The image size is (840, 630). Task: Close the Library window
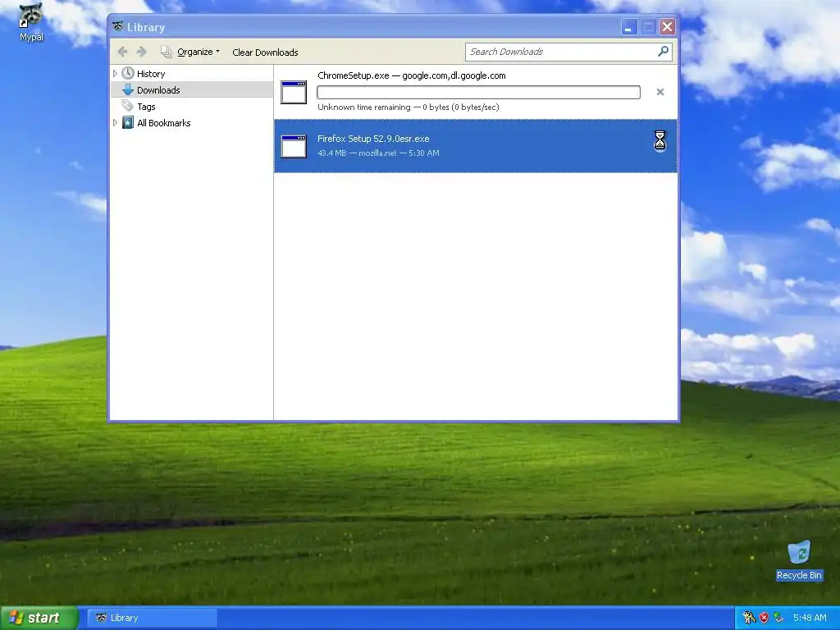[667, 26]
